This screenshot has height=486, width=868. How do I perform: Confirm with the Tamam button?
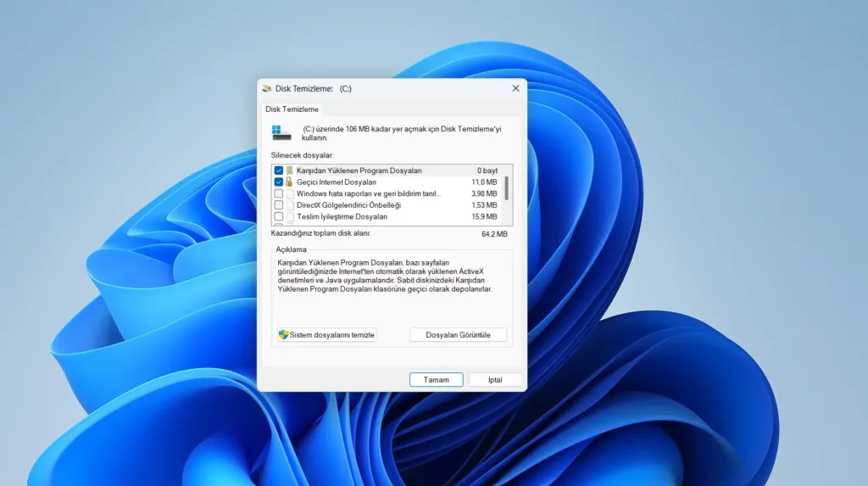coord(437,380)
